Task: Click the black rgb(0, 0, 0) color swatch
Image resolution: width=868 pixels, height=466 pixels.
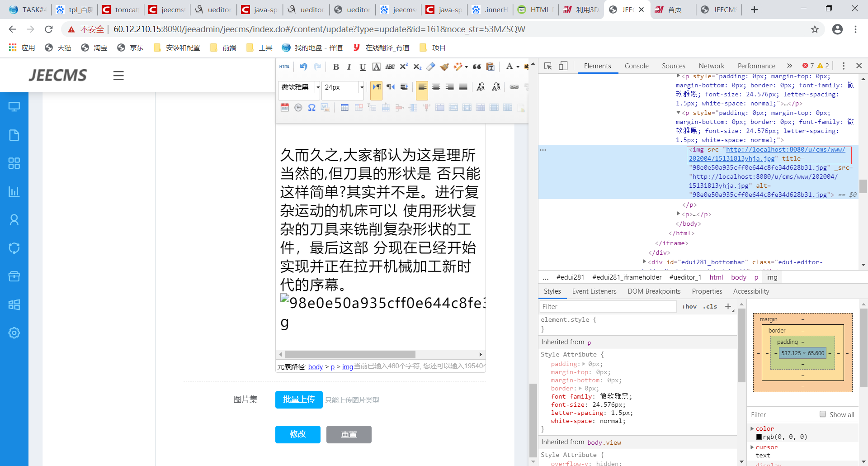Action: 759,437
